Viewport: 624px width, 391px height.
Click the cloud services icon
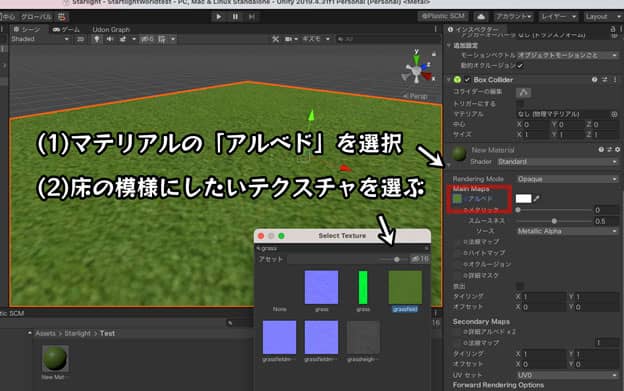coord(481,17)
